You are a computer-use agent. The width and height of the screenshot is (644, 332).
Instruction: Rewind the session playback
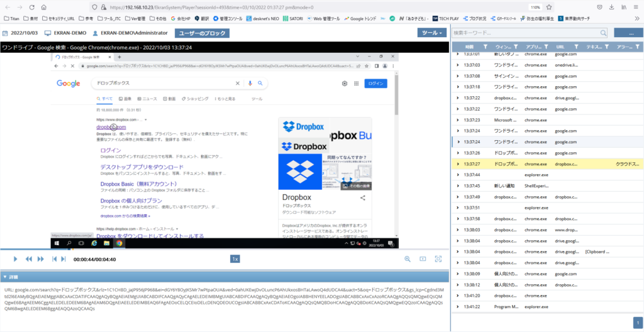click(x=28, y=259)
